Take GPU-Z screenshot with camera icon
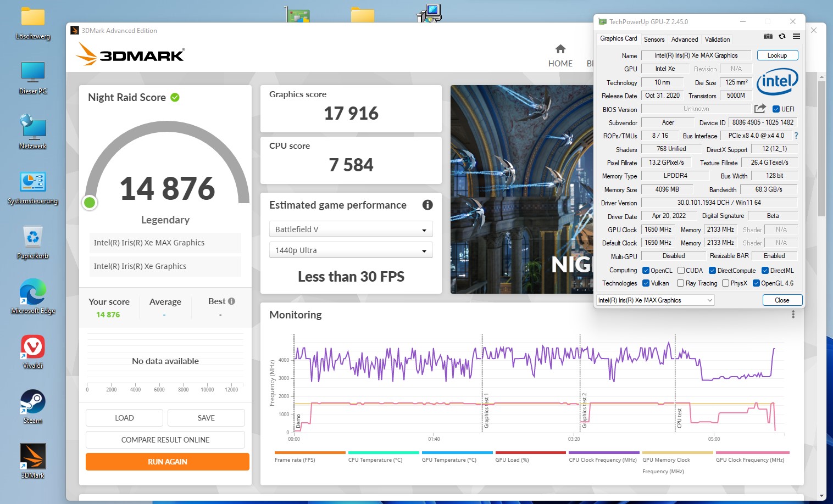This screenshot has width=833, height=504. point(768,36)
